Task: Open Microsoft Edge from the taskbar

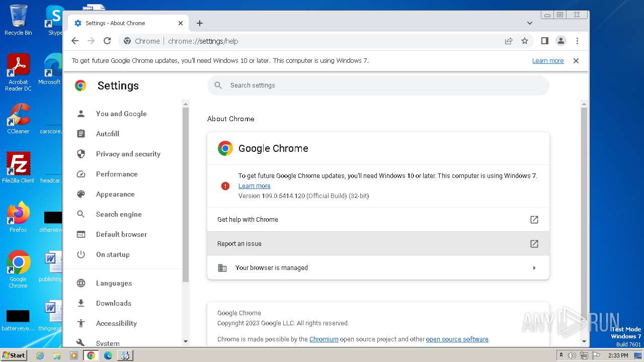Action: (108, 355)
